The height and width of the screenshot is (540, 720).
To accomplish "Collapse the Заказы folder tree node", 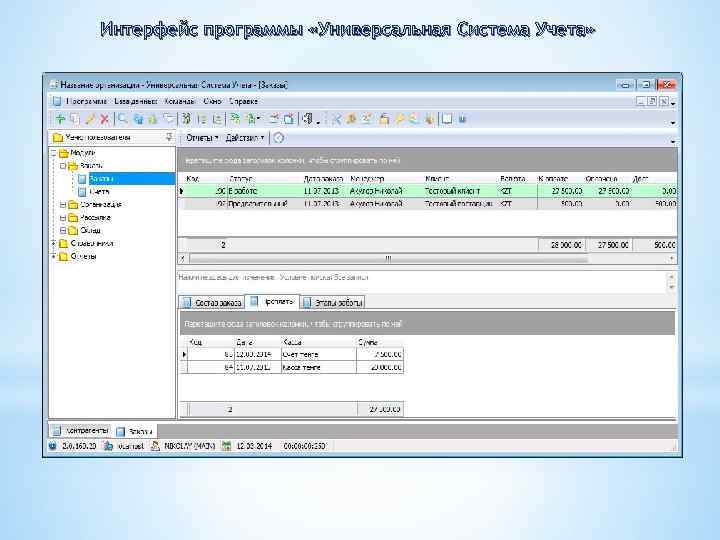I will click(63, 166).
